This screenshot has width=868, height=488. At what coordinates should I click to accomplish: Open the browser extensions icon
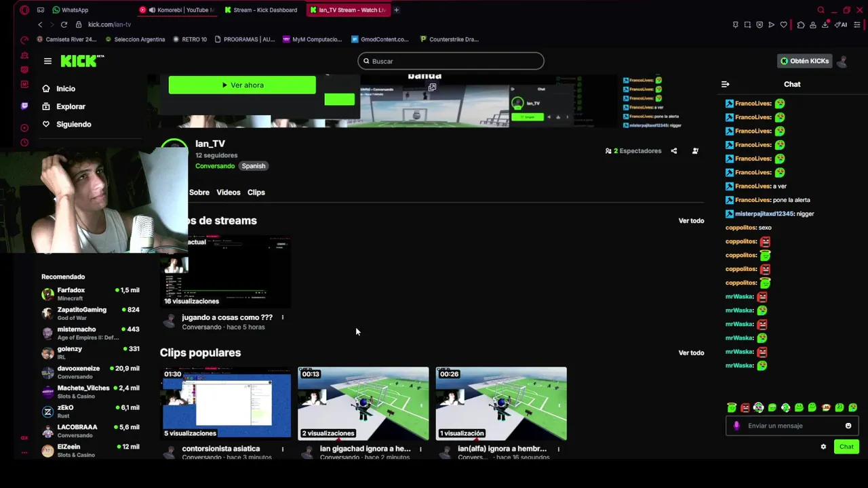click(801, 25)
